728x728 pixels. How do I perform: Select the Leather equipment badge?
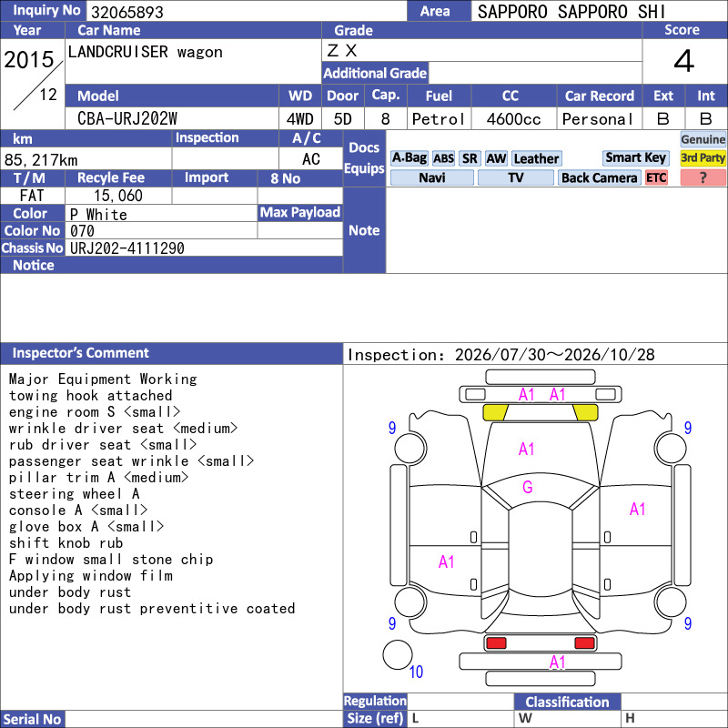click(536, 158)
